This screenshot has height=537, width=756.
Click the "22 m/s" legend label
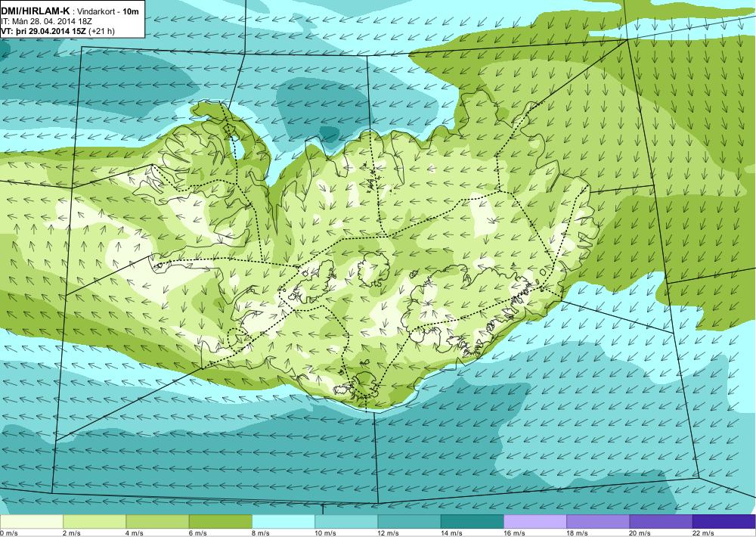(x=703, y=533)
